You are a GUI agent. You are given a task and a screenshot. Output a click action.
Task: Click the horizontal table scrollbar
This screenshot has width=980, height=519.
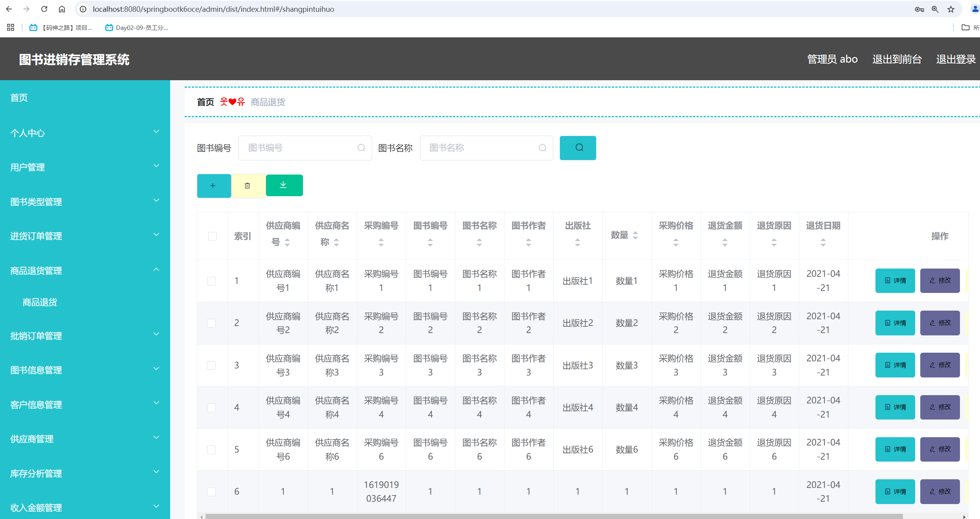pyautogui.click(x=554, y=516)
